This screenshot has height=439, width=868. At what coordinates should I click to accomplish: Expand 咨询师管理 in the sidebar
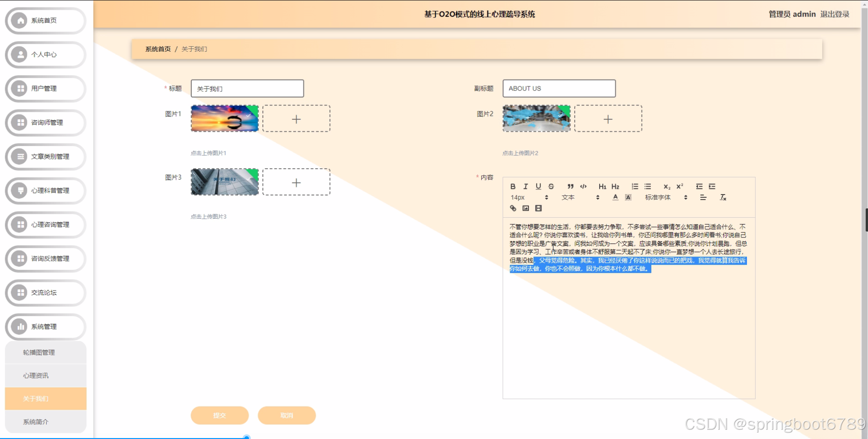(x=45, y=122)
